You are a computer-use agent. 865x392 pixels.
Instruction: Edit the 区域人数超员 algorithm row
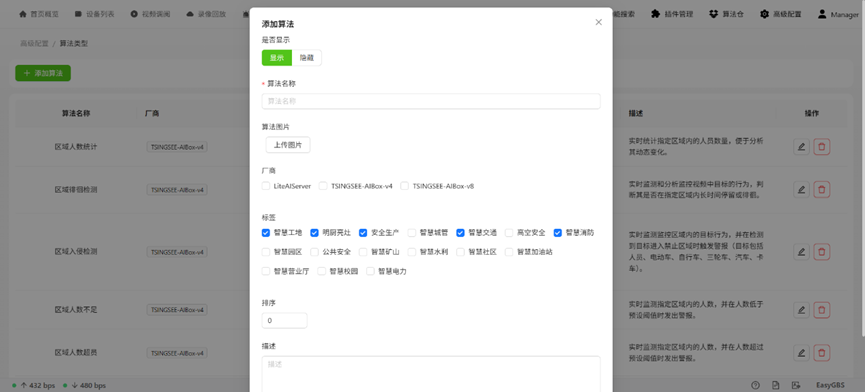click(x=801, y=352)
